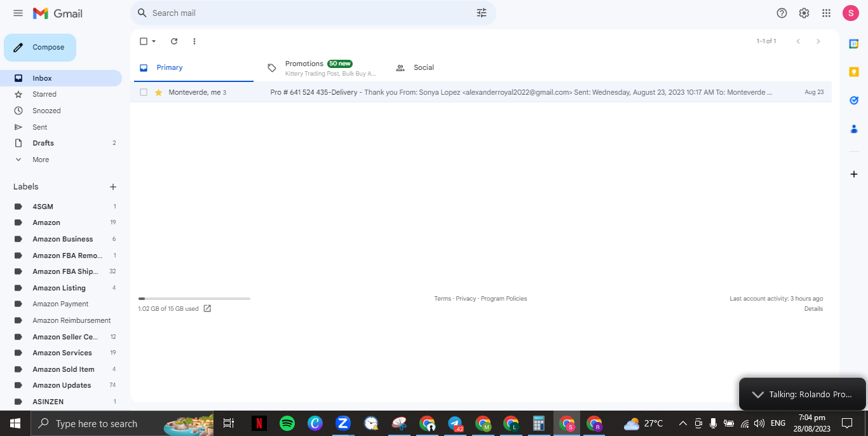This screenshot has width=868, height=436.
Task: Open the More options three-dot menu
Action: tap(194, 41)
